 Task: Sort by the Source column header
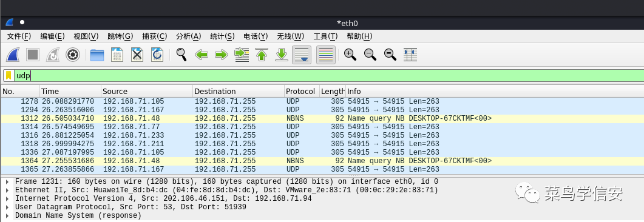(x=147, y=92)
